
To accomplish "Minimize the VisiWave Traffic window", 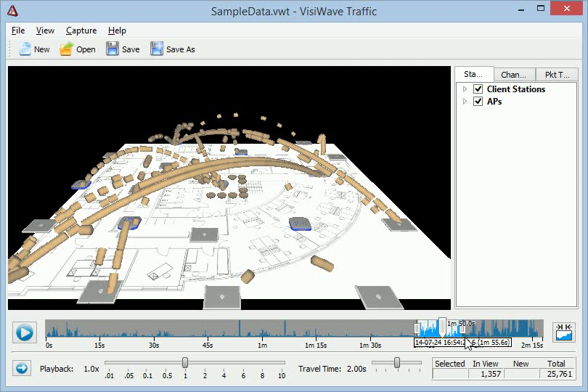I will (521, 9).
